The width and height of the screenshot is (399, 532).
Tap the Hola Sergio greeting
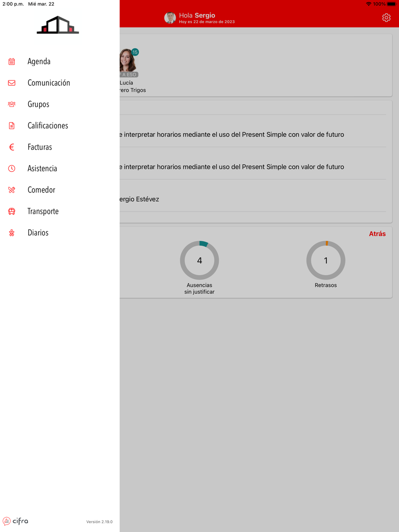pos(197,15)
